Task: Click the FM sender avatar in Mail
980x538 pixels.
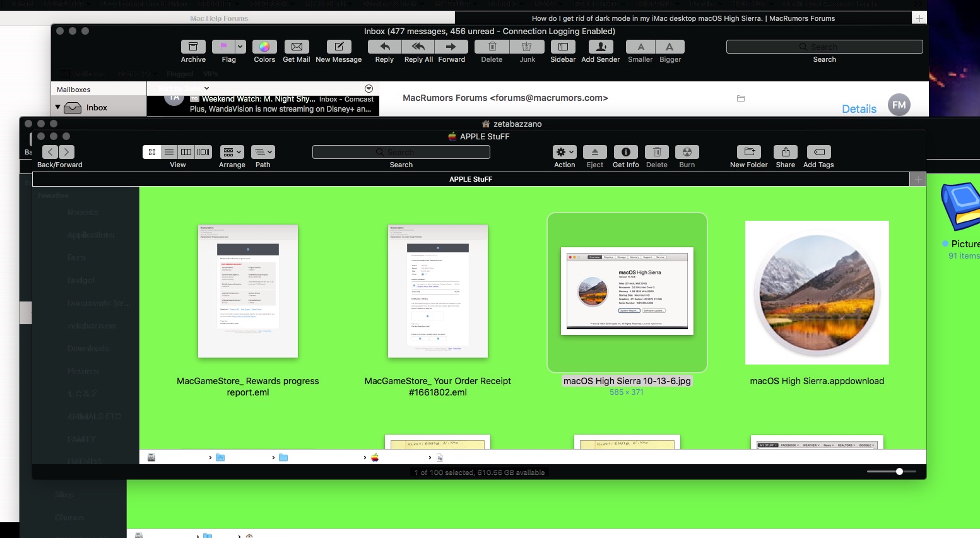Action: [899, 105]
